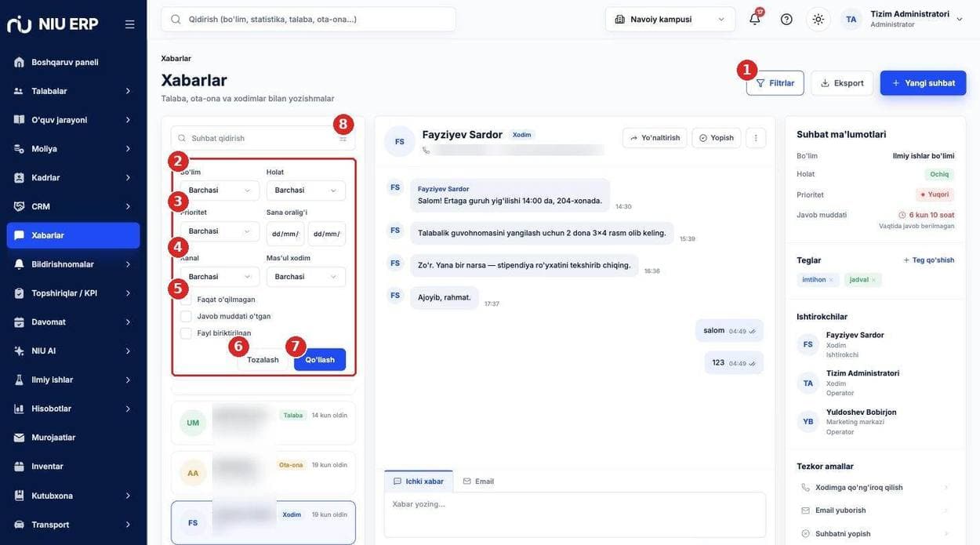Open the Navoiy kampusi campus selector
The image size is (980, 545).
(670, 20)
